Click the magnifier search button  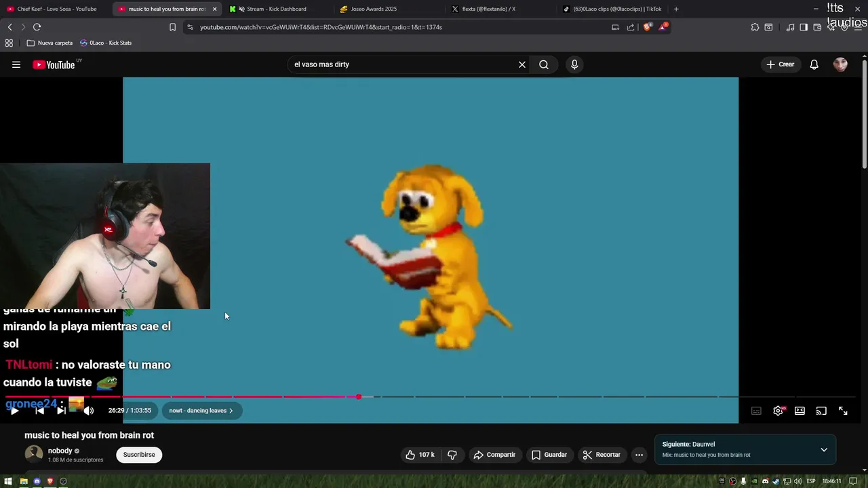(x=544, y=64)
